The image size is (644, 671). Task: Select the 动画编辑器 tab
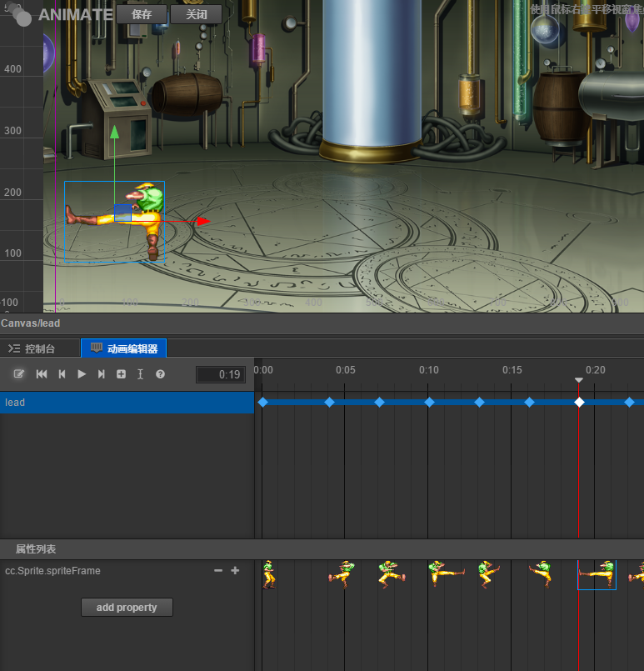pyautogui.click(x=124, y=348)
